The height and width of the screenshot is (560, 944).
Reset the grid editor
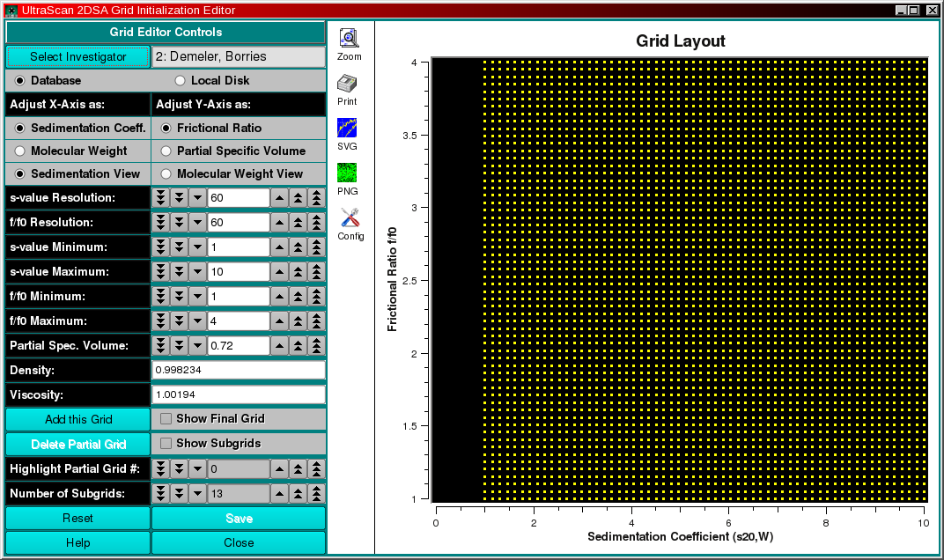pyautogui.click(x=78, y=519)
